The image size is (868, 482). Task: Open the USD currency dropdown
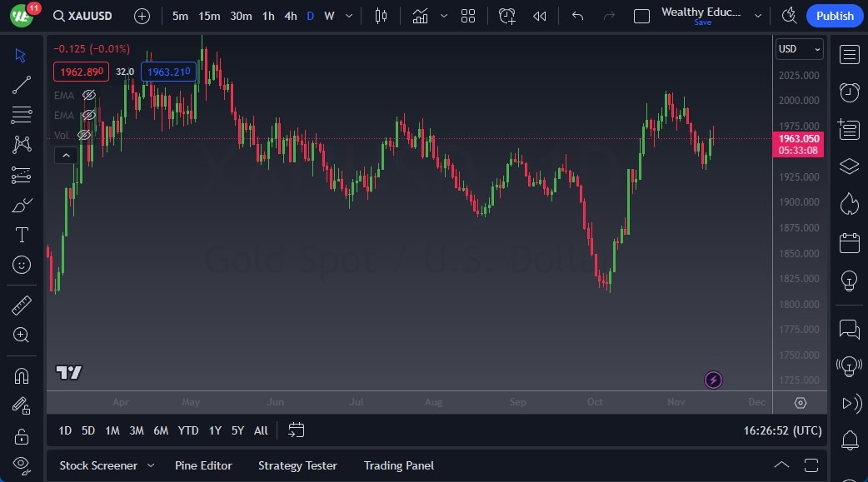click(799, 49)
